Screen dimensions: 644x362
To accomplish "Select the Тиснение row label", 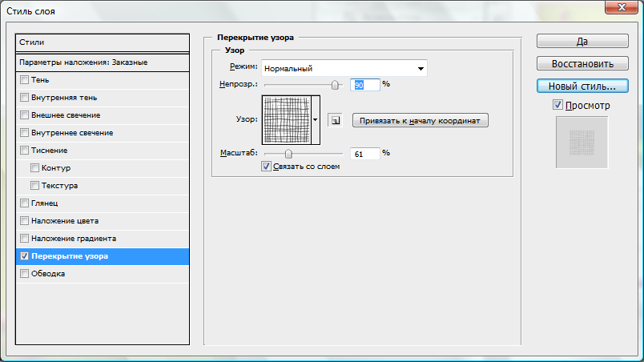I will click(x=50, y=151).
